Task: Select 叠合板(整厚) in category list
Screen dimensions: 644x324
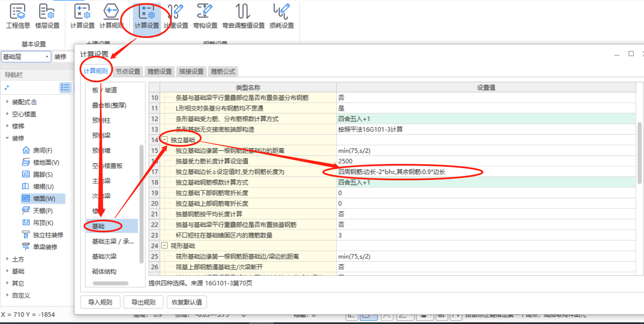Action: pos(109,105)
